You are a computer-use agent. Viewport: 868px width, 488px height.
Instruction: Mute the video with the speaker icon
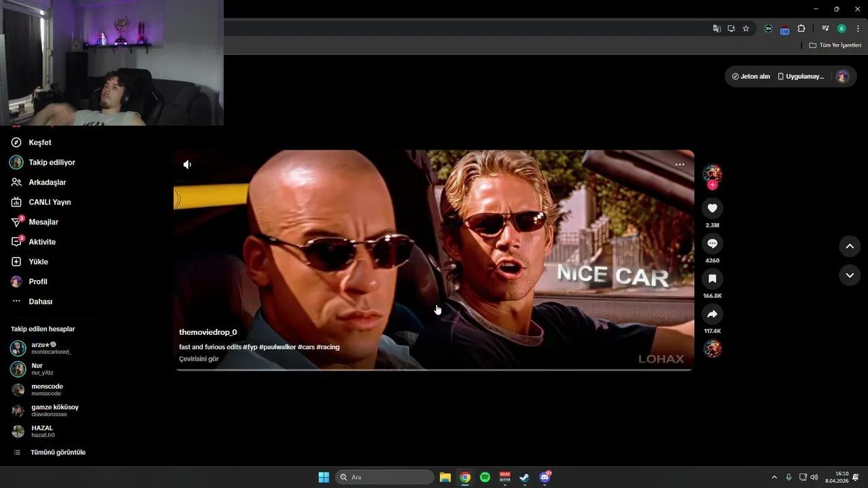[187, 164]
